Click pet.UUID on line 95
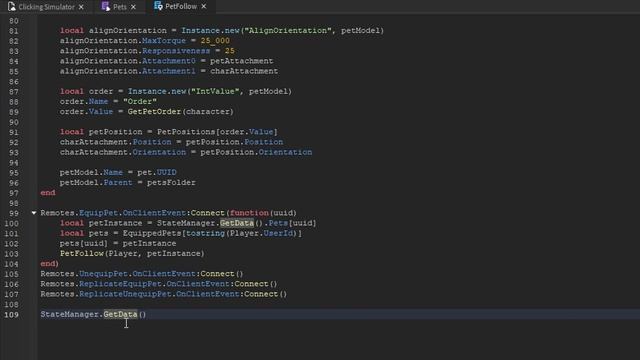 (x=157, y=172)
